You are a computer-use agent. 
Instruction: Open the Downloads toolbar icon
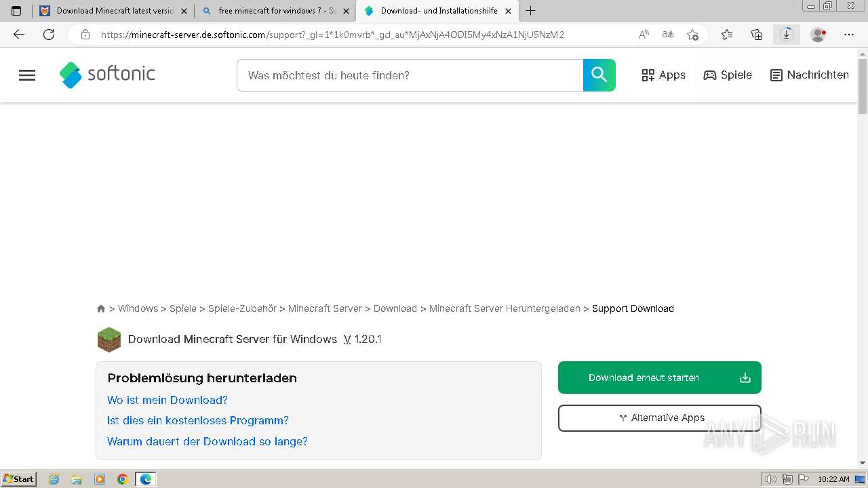[x=787, y=35]
